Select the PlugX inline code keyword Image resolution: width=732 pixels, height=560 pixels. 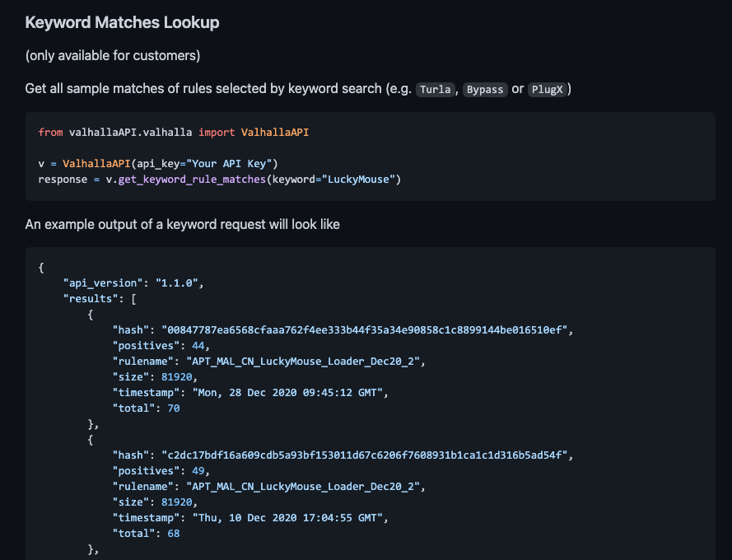547,89
